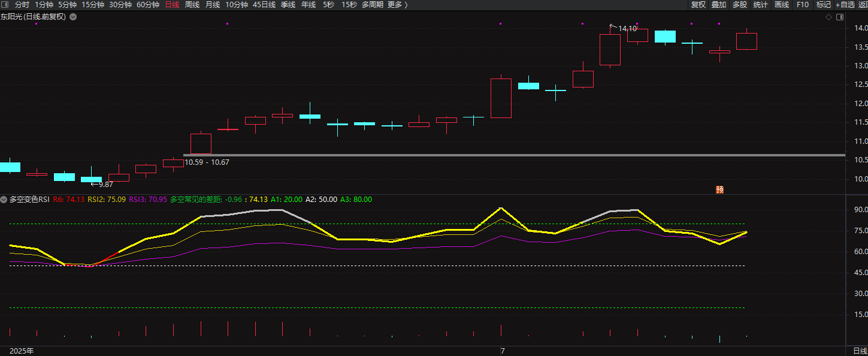Click the 多空变色RSI indicator name
This screenshot has width=868, height=356.
pyautogui.click(x=30, y=200)
